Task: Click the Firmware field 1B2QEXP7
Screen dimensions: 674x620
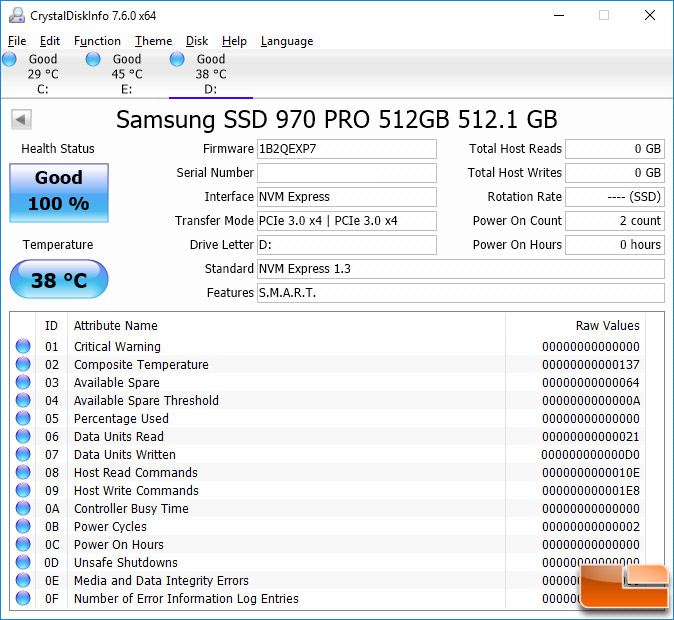Action: click(x=346, y=149)
